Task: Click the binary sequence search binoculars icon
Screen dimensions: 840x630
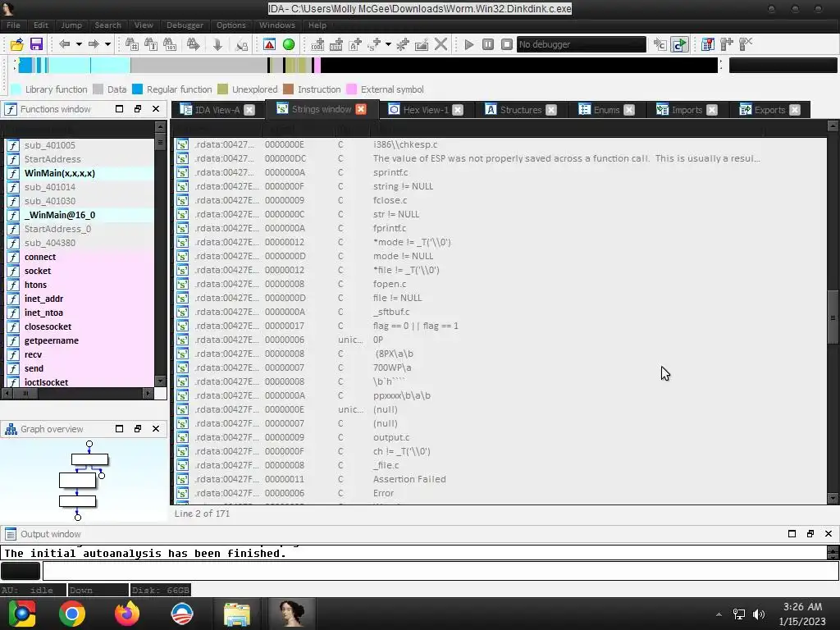Action: point(170,44)
